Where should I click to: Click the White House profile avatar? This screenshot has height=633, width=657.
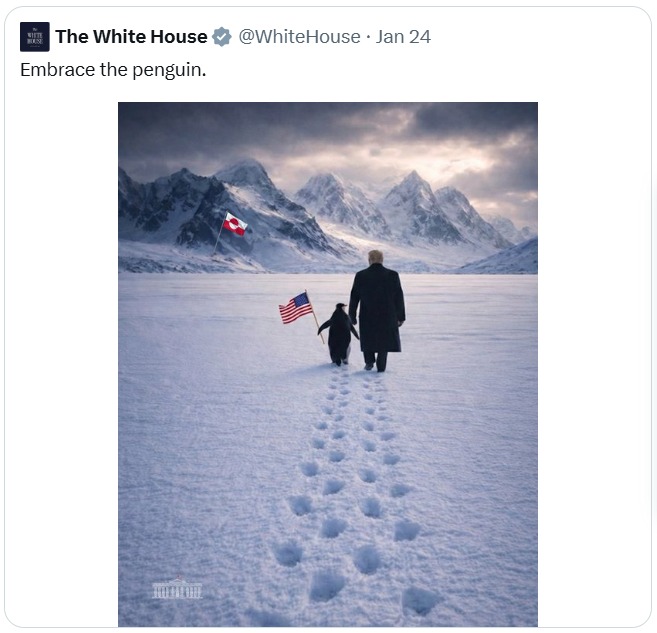(35, 37)
